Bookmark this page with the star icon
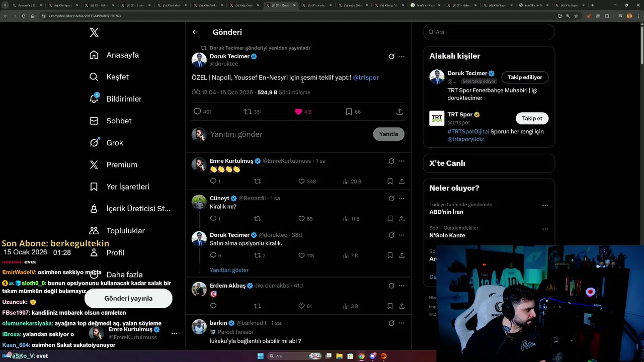 (x=576, y=16)
